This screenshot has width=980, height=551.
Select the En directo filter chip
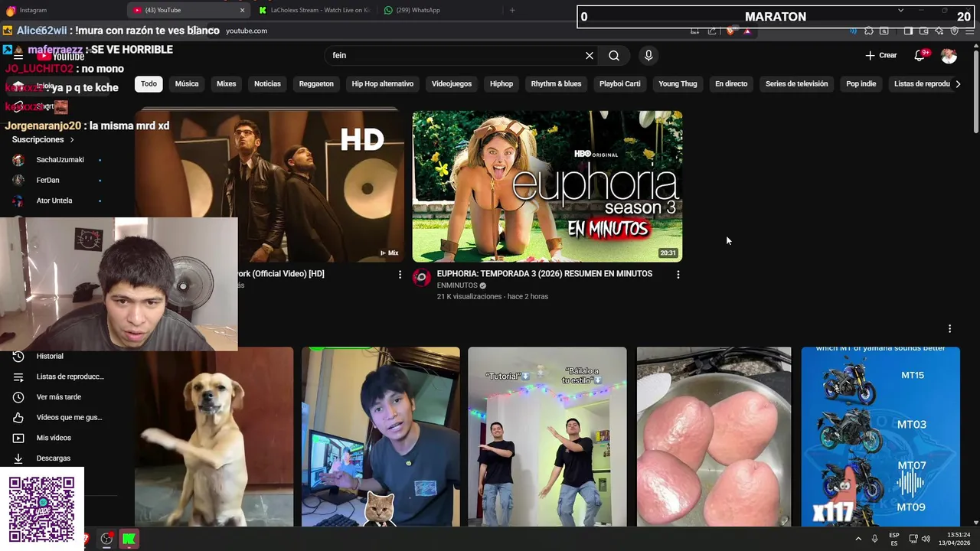pos(731,83)
